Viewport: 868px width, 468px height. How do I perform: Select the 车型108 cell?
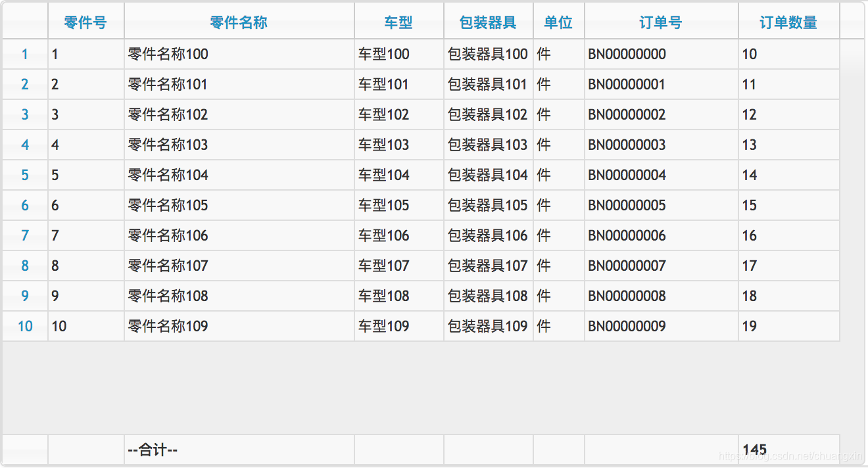click(399, 296)
